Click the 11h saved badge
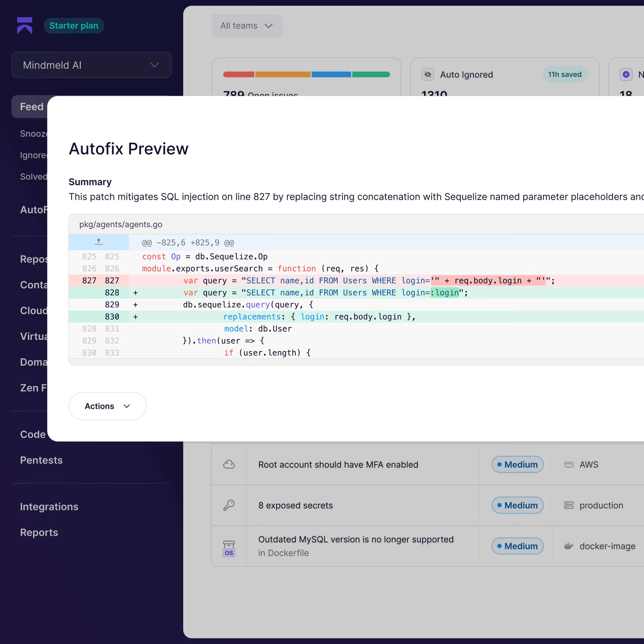 point(565,74)
